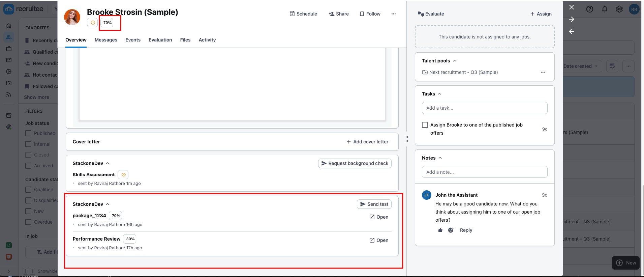The width and height of the screenshot is (644, 277).
Task: Open the Performance Review test result
Action: [x=379, y=240]
